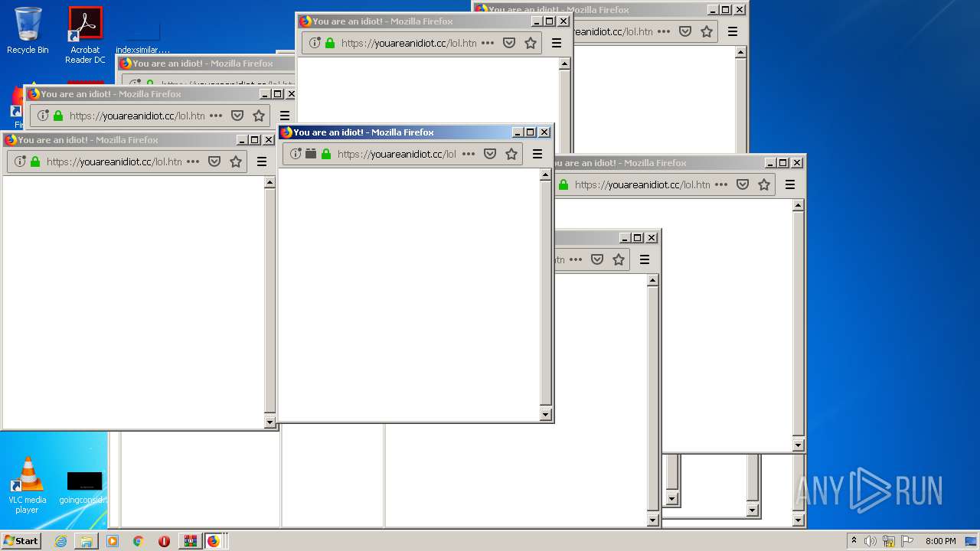Click bookmark star in window just above leftmost window
Image resolution: width=980 pixels, height=551 pixels.
tap(259, 116)
